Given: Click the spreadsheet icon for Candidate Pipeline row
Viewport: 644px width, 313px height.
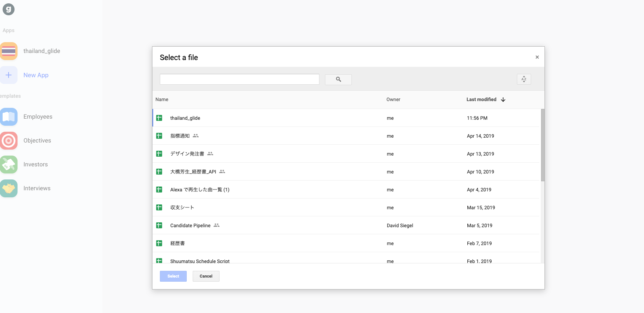Looking at the screenshot, I should point(159,225).
